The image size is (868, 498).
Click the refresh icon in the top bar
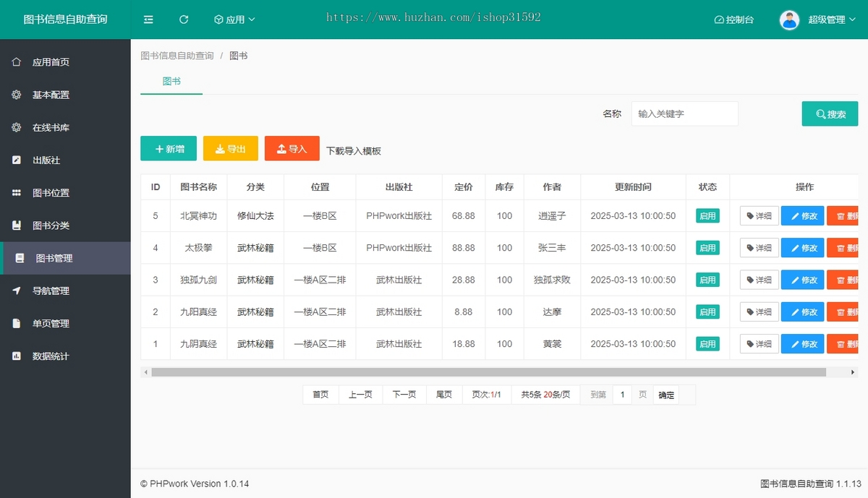(x=184, y=20)
